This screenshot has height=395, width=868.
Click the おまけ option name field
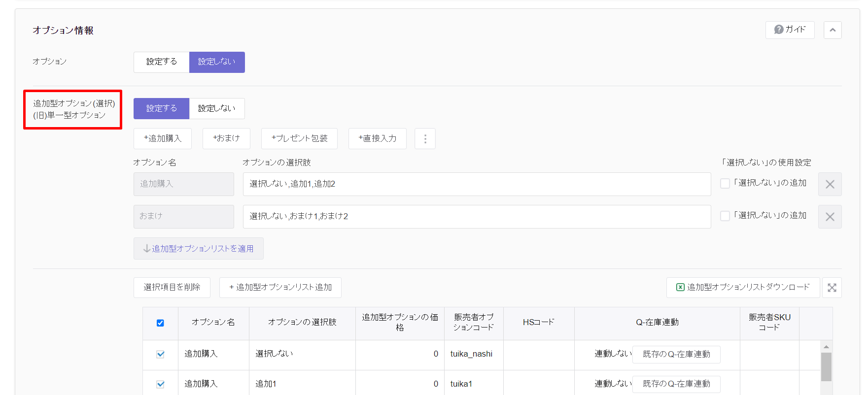point(184,216)
